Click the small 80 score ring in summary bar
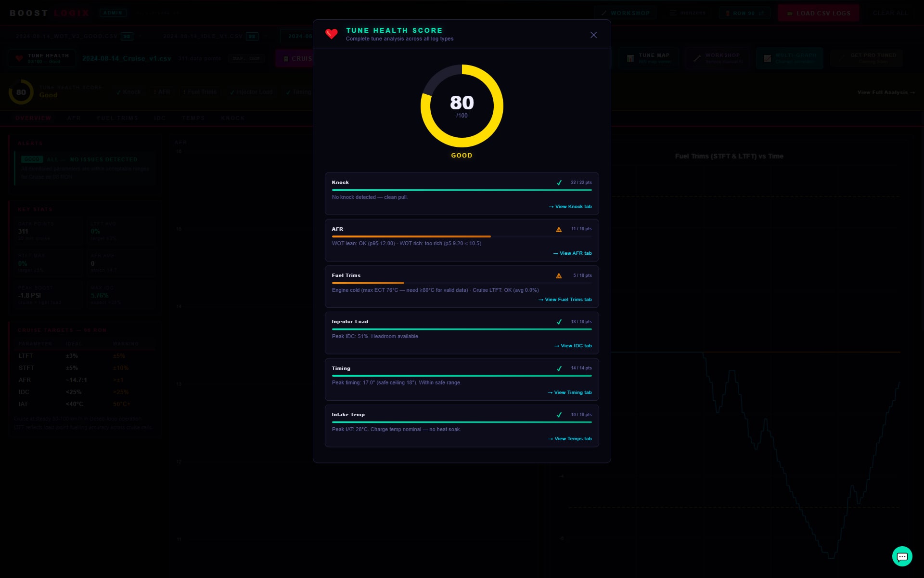The height and width of the screenshot is (578, 924). (x=21, y=92)
